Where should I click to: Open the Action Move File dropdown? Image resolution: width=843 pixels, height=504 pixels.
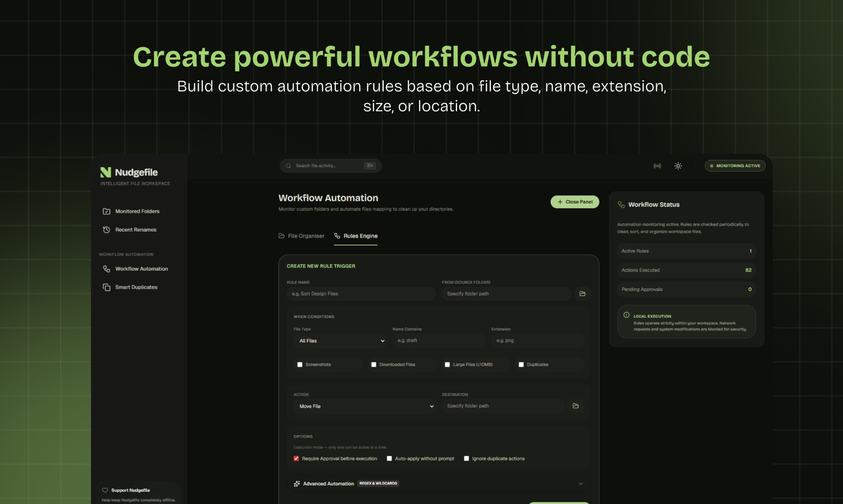[x=364, y=406]
